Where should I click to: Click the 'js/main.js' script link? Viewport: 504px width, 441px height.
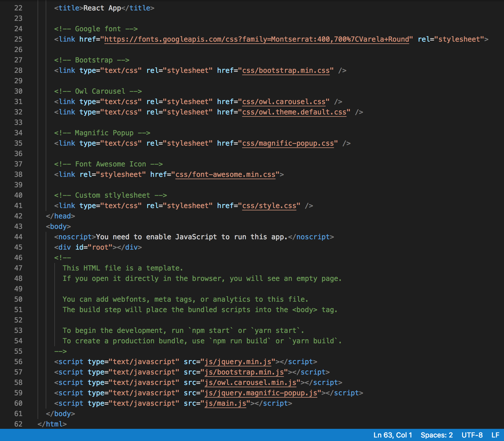pos(225,403)
